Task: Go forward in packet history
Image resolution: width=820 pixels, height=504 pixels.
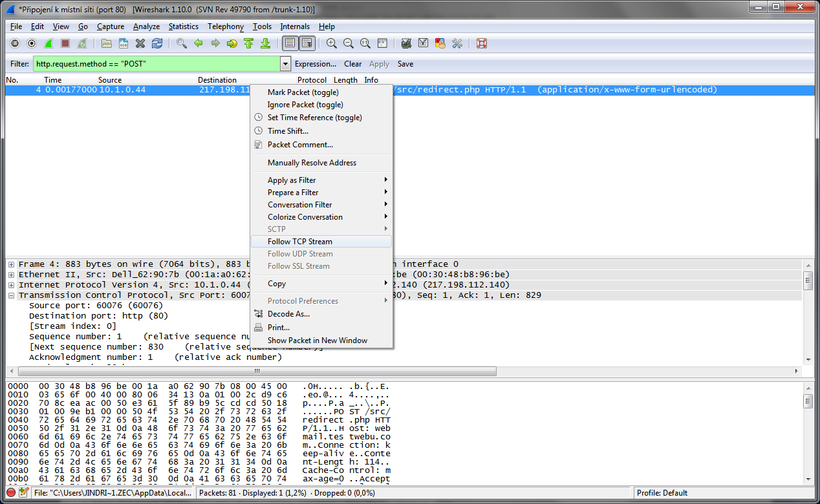Action: click(x=215, y=43)
